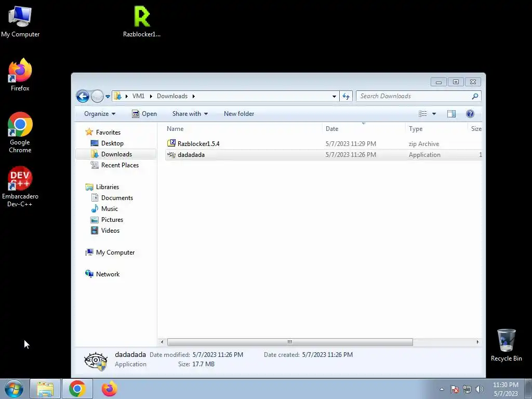The width and height of the screenshot is (532, 399).
Task: Expand the arrow before VM1 in address bar
Action: coord(127,96)
